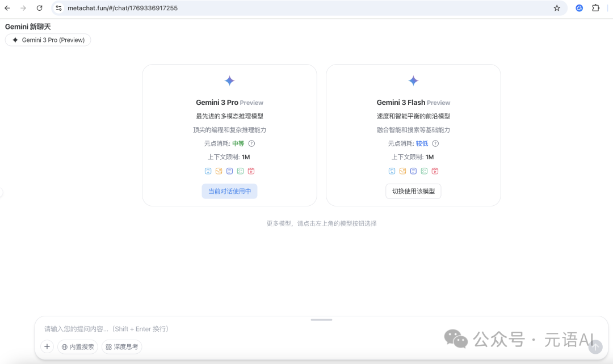The width and height of the screenshot is (613, 364).
Task: Click the browser extensions puzzle icon
Action: tap(597, 8)
